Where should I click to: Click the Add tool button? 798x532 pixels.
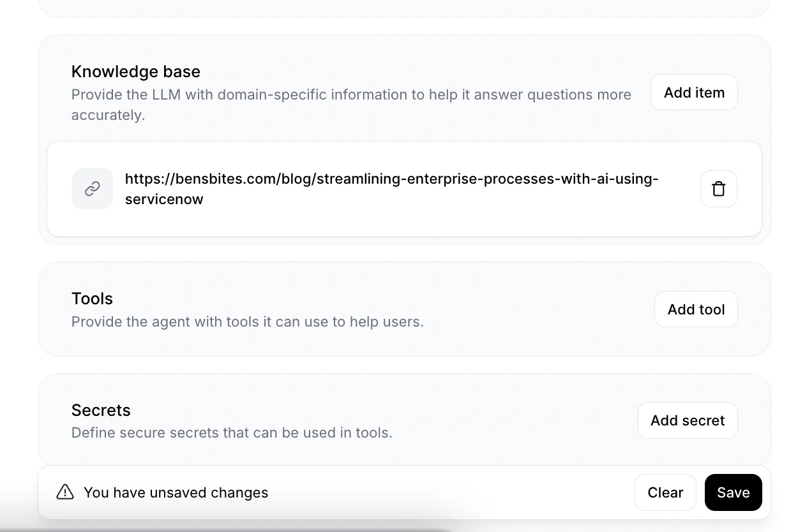click(696, 309)
